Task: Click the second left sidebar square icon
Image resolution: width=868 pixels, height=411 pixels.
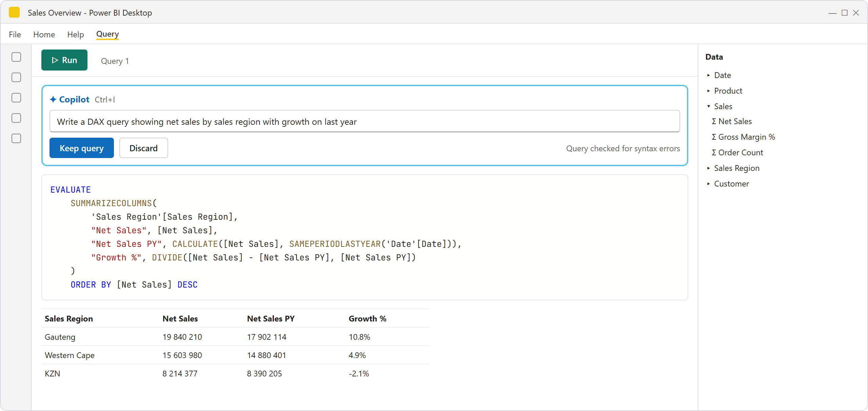Action: pyautogui.click(x=16, y=77)
